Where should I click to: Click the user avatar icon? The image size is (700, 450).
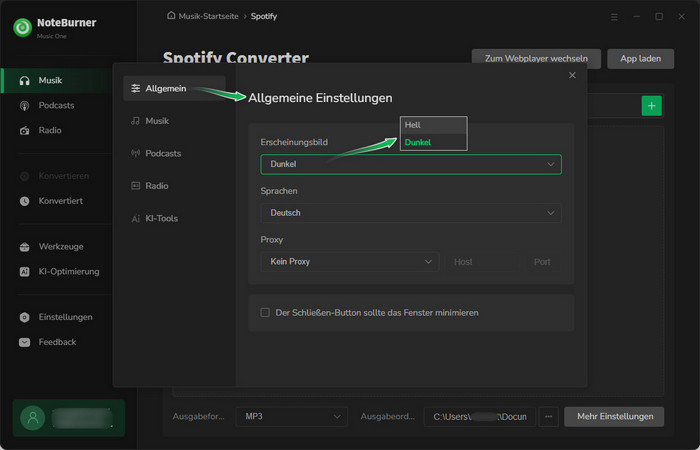pos(33,418)
